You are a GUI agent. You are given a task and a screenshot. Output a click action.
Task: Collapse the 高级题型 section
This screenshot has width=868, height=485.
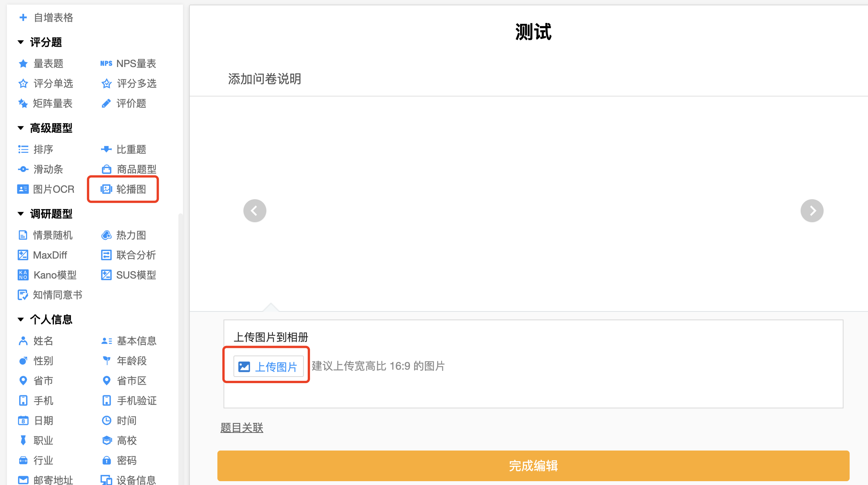tap(45, 128)
